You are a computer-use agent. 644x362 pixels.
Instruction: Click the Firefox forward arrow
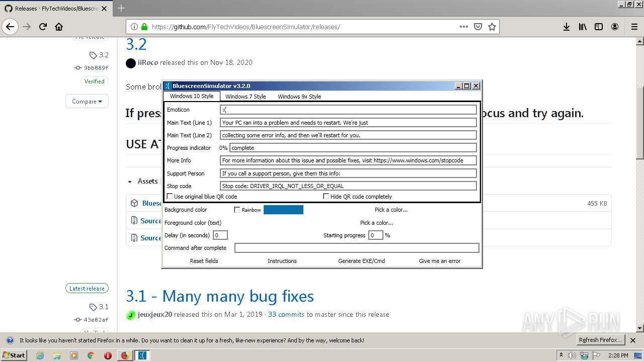coord(27,27)
